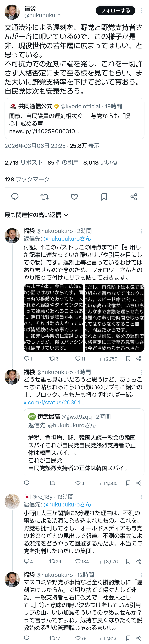The width and height of the screenshot is (149, 644).
Task: View the 2,713 リポスト list
Action: pos(24,163)
